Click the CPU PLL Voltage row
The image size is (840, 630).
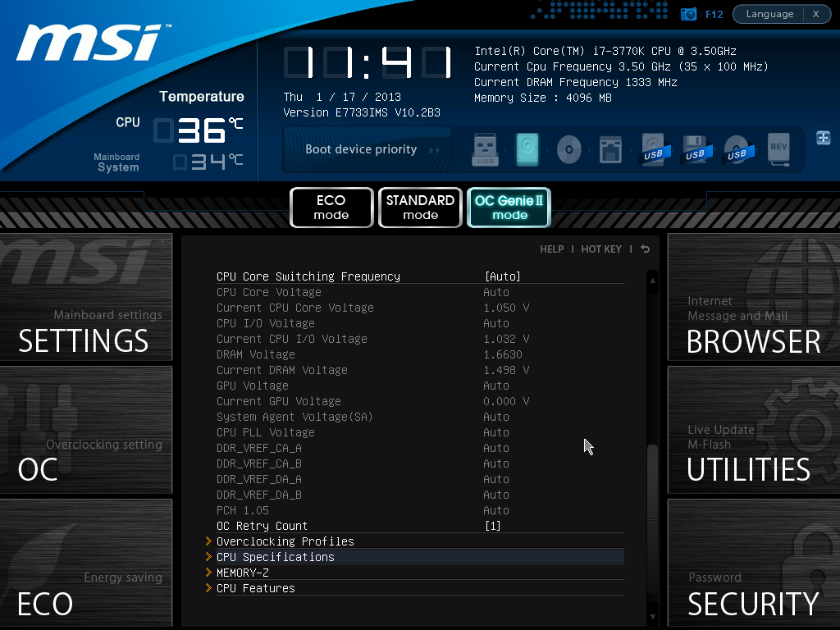point(420,431)
